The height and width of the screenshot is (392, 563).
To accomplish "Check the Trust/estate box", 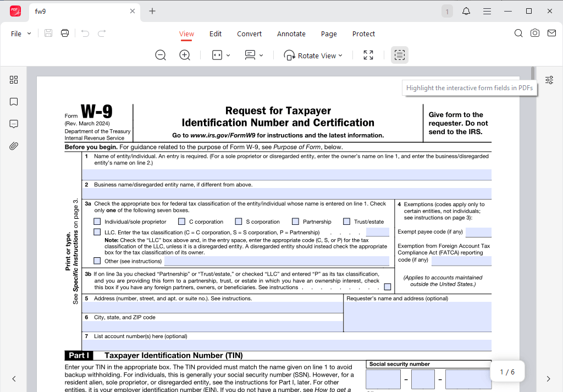I will pos(346,222).
